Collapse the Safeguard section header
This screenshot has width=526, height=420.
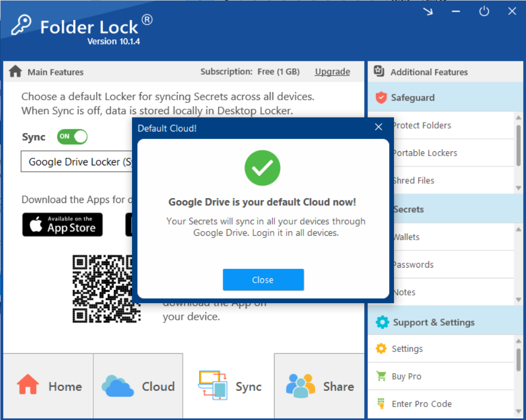pyautogui.click(x=445, y=97)
